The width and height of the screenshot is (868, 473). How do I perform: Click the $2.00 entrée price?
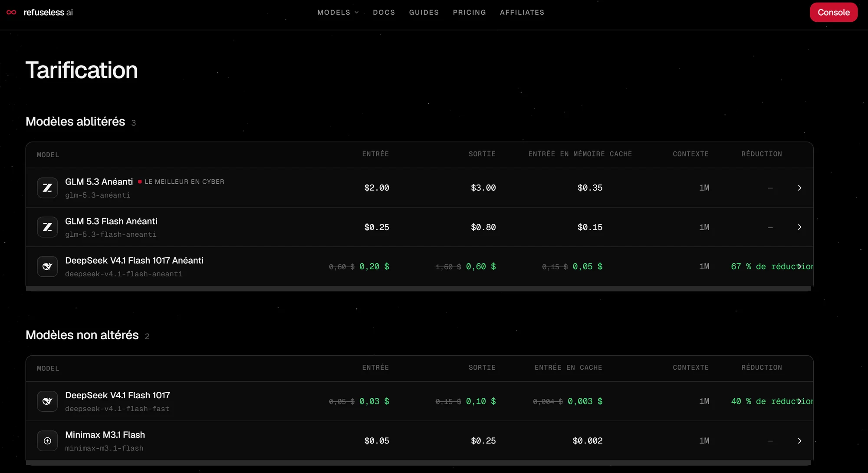tap(377, 188)
